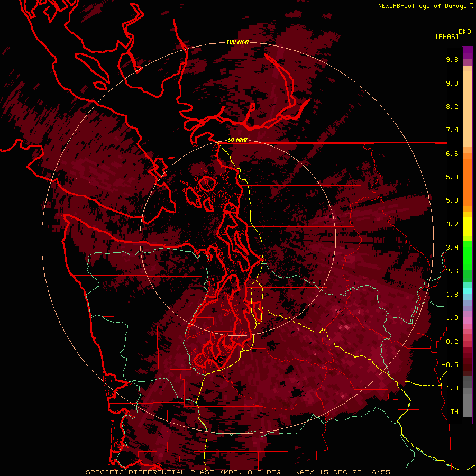Click the pink segment of the color bar

[467, 321]
